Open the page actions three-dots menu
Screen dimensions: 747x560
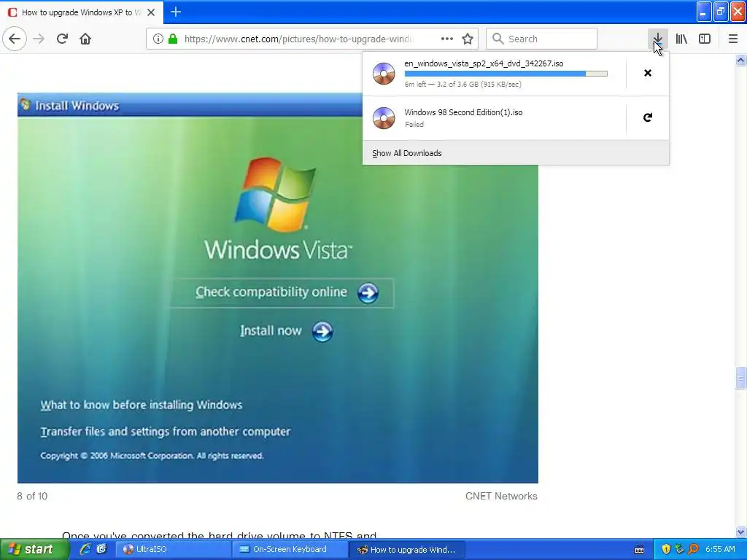447,39
